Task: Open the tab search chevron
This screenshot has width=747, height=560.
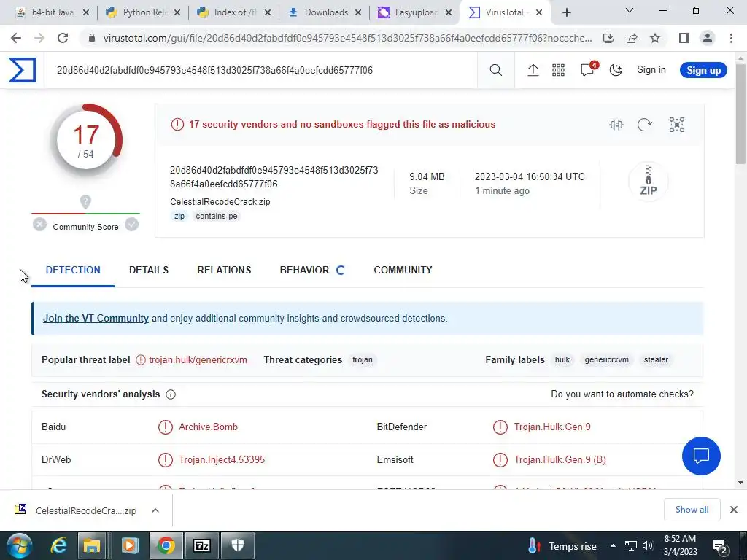Action: pyautogui.click(x=629, y=10)
